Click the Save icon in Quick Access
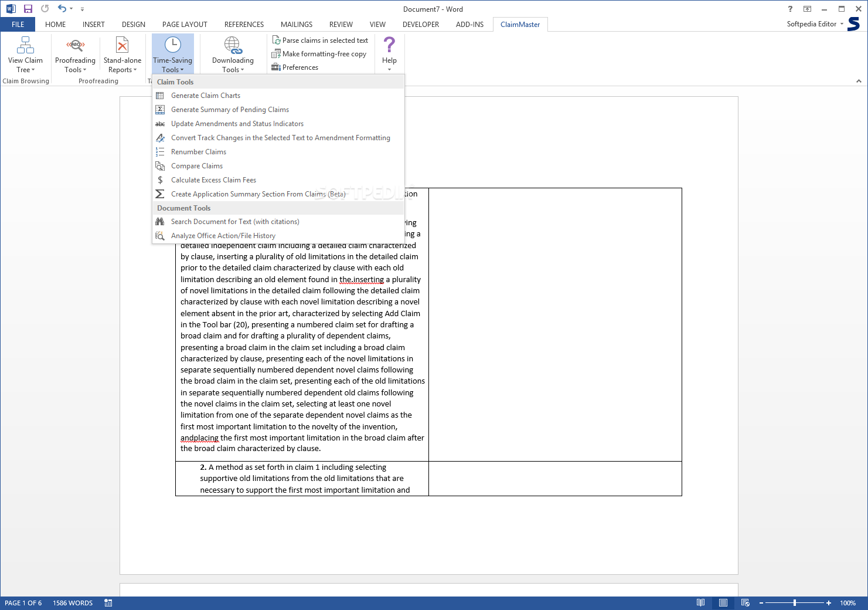The width and height of the screenshot is (868, 610). coord(28,9)
